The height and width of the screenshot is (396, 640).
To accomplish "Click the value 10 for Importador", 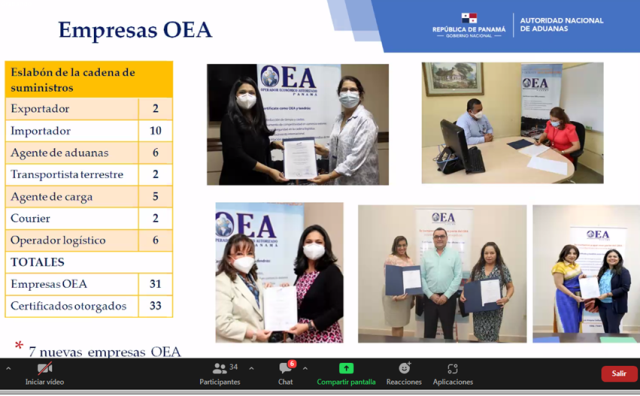I will click(x=156, y=131).
